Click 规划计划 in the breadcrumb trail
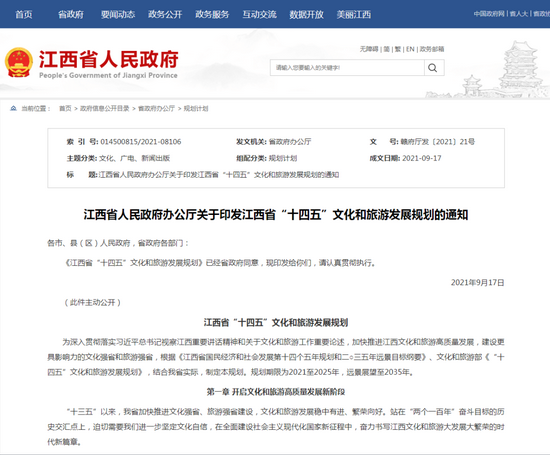550x455 pixels. tap(196, 108)
